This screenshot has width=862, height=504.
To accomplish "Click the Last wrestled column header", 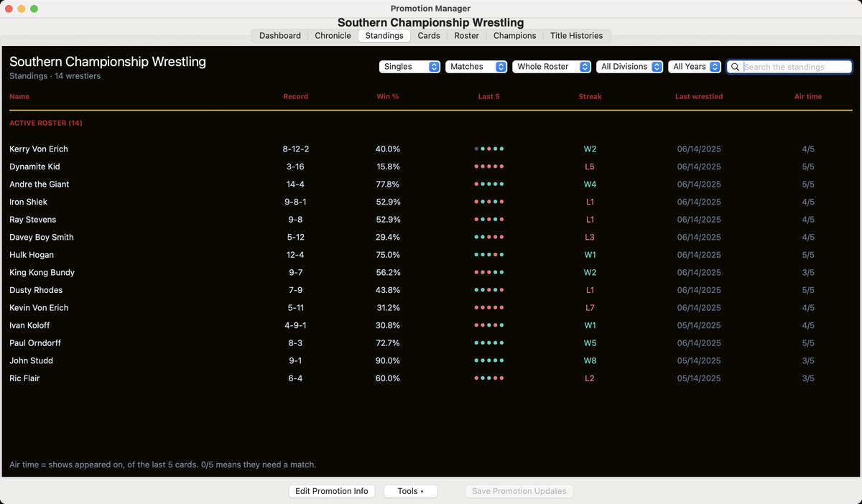I will click(699, 96).
